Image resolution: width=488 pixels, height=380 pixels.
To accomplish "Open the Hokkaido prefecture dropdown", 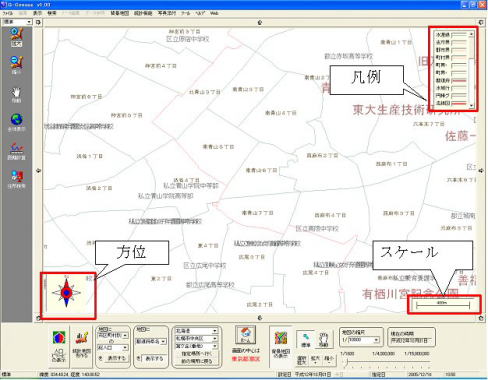I will coord(196,331).
